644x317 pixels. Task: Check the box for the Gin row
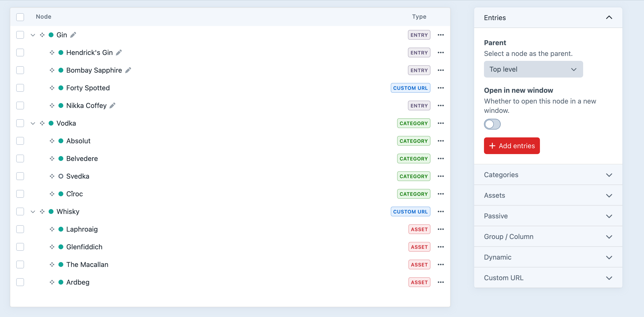tap(20, 35)
